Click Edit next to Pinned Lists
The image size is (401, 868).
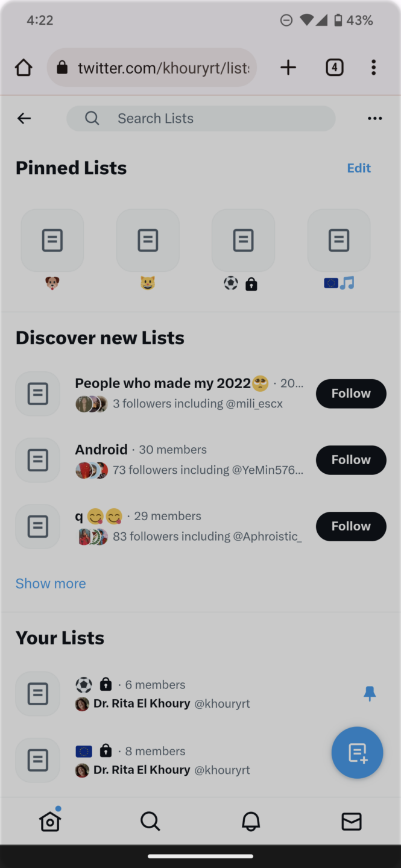click(x=359, y=168)
